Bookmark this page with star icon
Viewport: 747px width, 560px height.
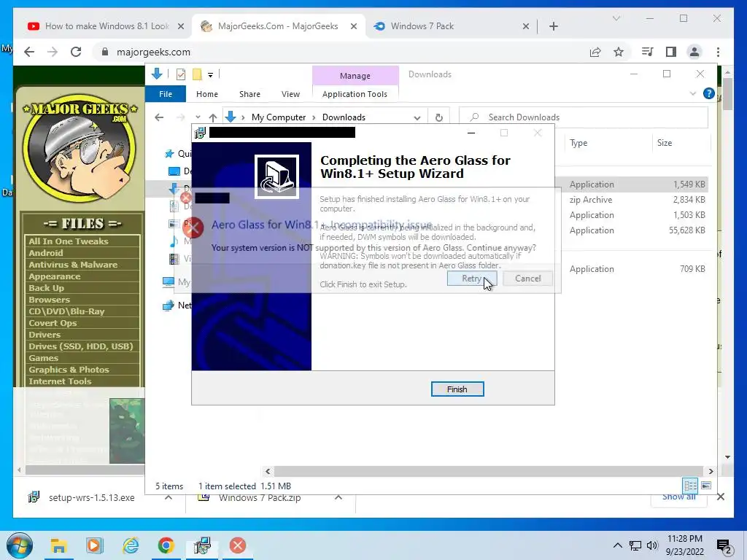(x=619, y=52)
